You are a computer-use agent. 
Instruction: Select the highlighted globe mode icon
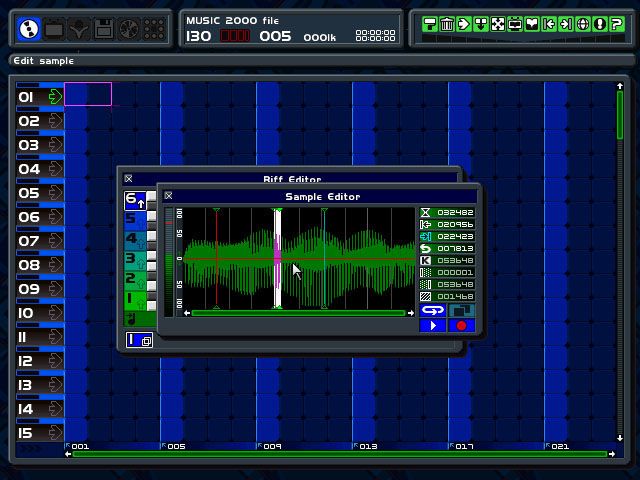[x=30, y=30]
